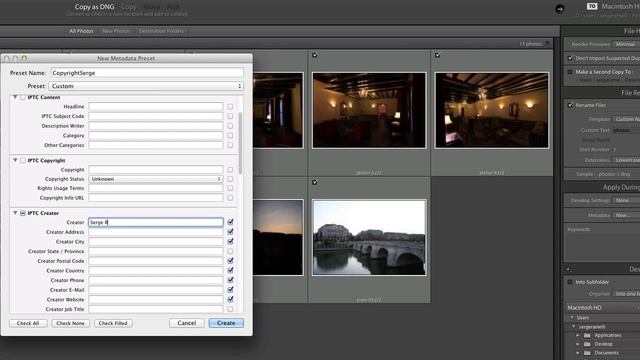Viewport: 640px width, 360px height.
Task: Select the bridge over river photo thumbnail
Action: [369, 238]
